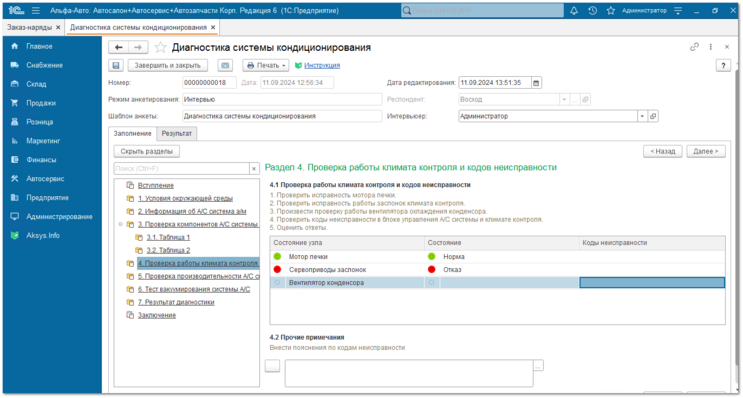Add form to favorites star
The height and width of the screenshot is (398, 743).
pos(161,47)
